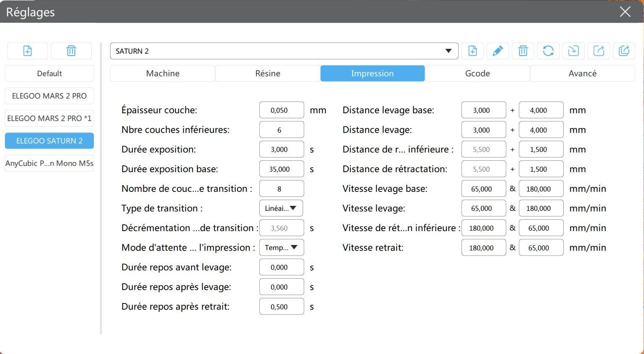Click the import profile icon

click(x=573, y=51)
